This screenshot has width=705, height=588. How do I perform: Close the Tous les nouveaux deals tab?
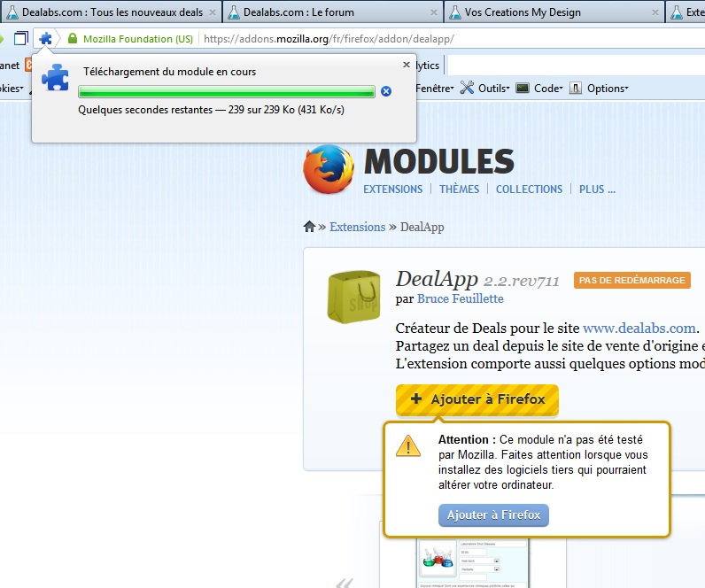coord(213,12)
